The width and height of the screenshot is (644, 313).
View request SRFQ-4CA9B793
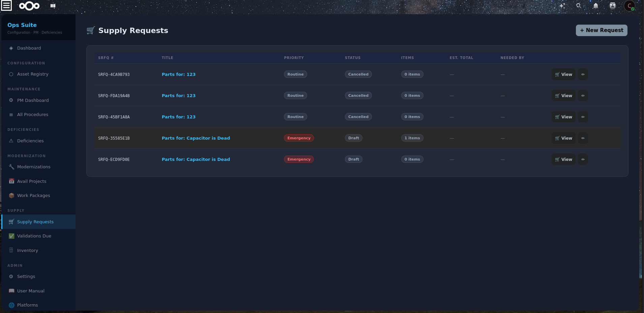point(563,75)
